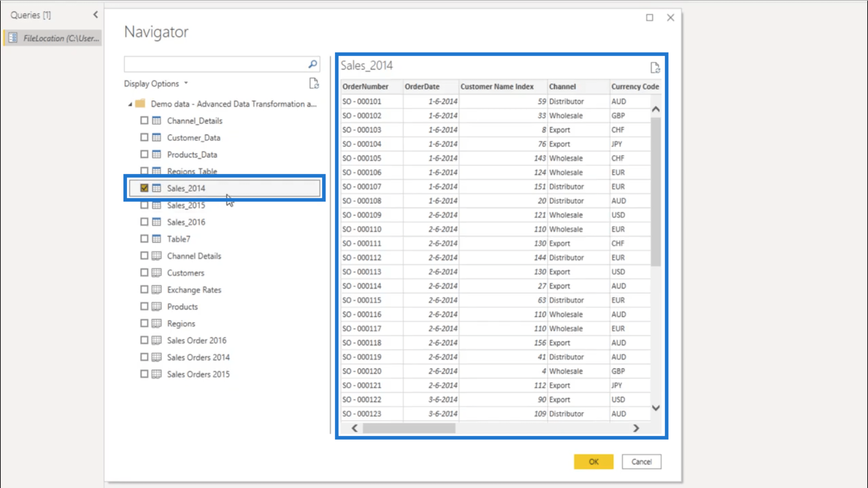Viewport: 868px width, 488px height.
Task: Click Cancel to dismiss Navigator dialog
Action: coord(642,461)
